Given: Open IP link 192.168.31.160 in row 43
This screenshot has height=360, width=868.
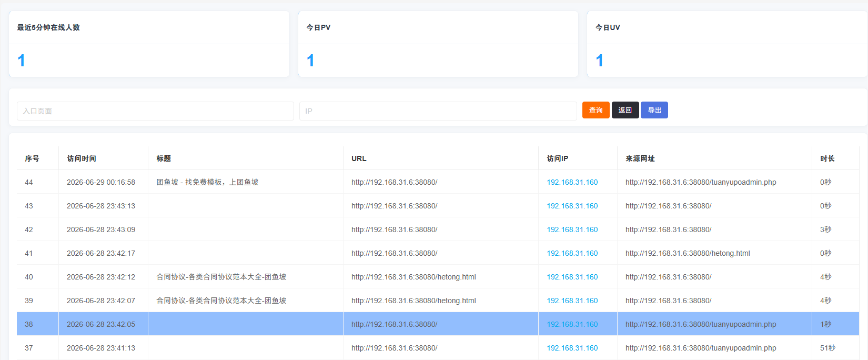Looking at the screenshot, I should [x=572, y=206].
